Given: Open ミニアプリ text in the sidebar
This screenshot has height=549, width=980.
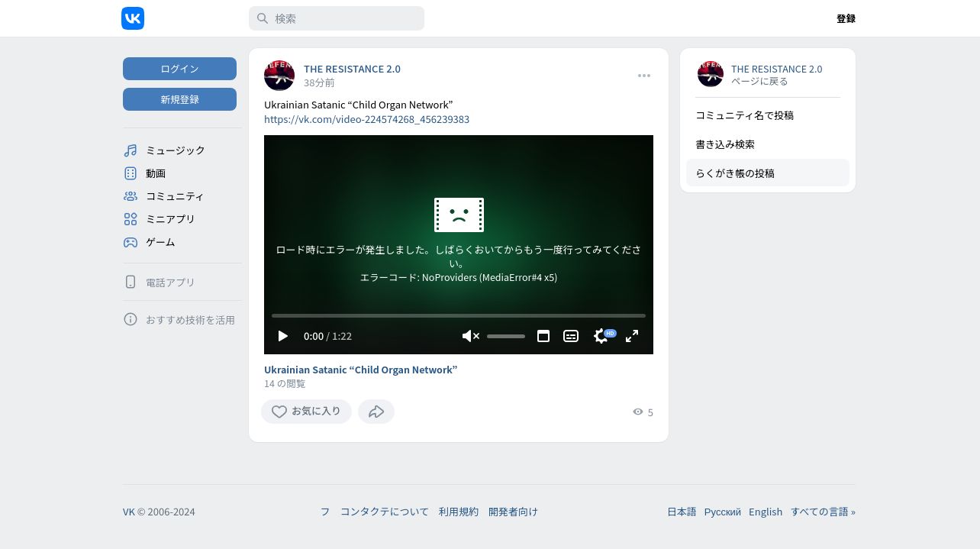Looking at the screenshot, I should (x=170, y=219).
